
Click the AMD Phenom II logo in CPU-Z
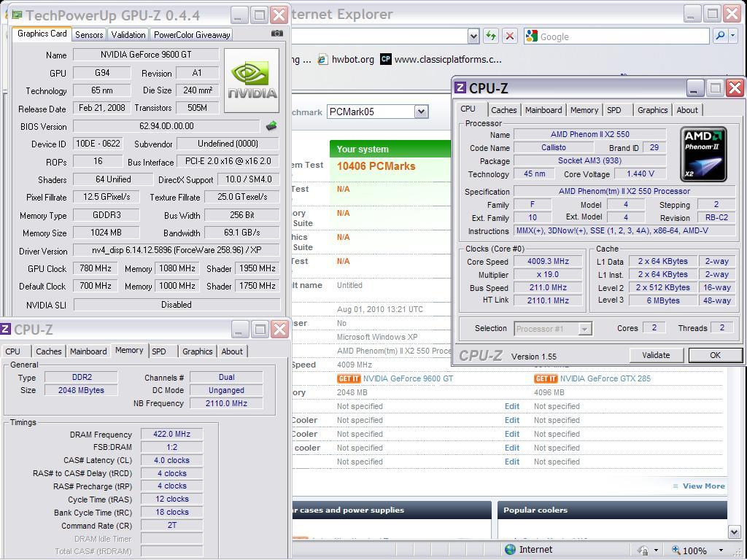(703, 155)
